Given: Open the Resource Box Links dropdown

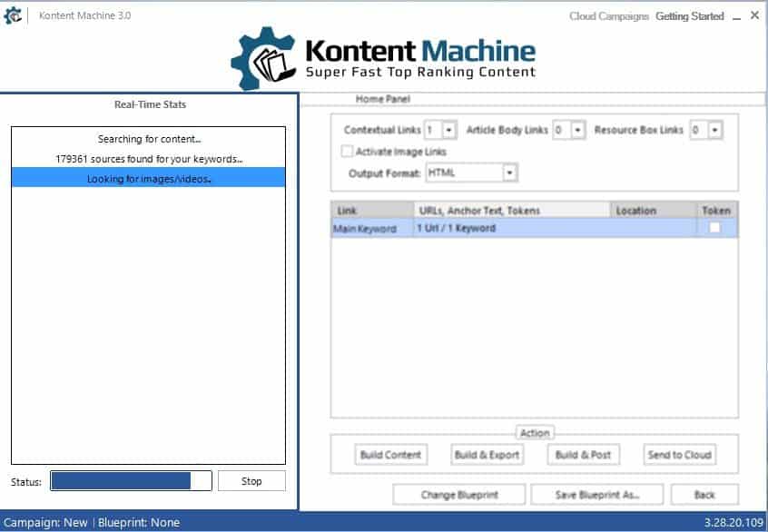Looking at the screenshot, I should click(714, 131).
